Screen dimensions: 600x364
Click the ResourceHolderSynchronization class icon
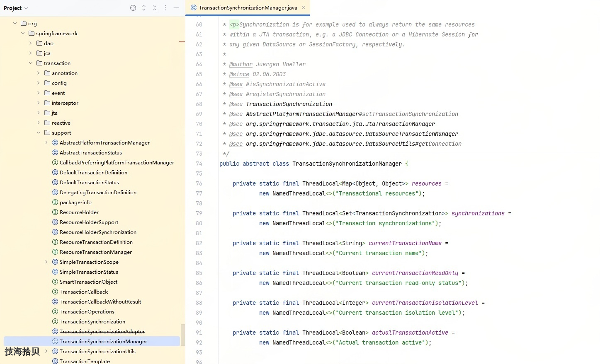point(55,232)
